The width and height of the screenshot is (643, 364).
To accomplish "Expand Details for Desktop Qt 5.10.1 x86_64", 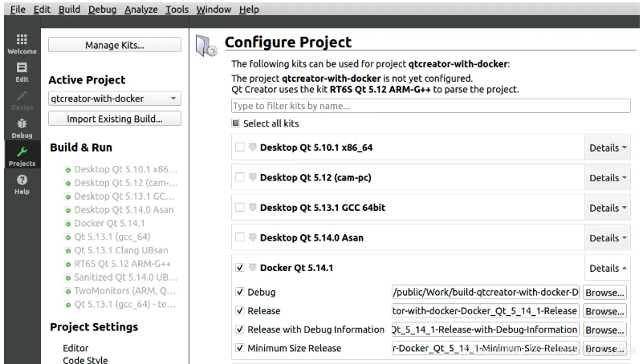I will [608, 148].
